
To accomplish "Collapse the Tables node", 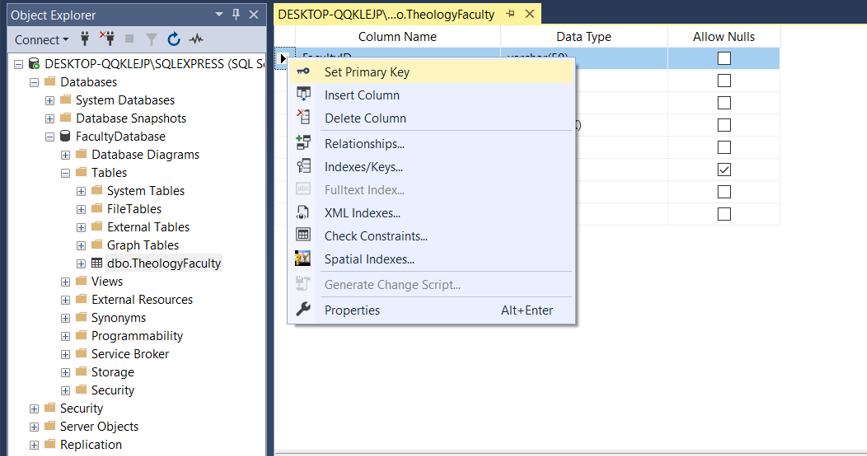I will [x=65, y=173].
